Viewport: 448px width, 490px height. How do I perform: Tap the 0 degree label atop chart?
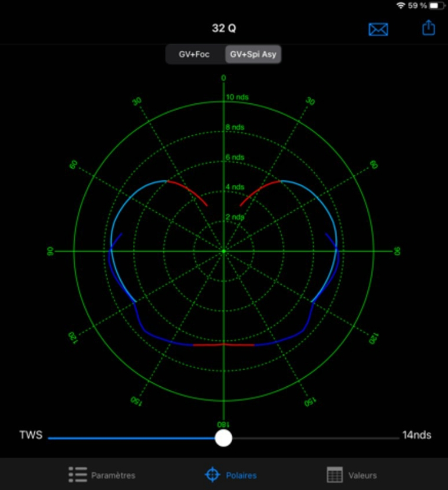tap(223, 78)
